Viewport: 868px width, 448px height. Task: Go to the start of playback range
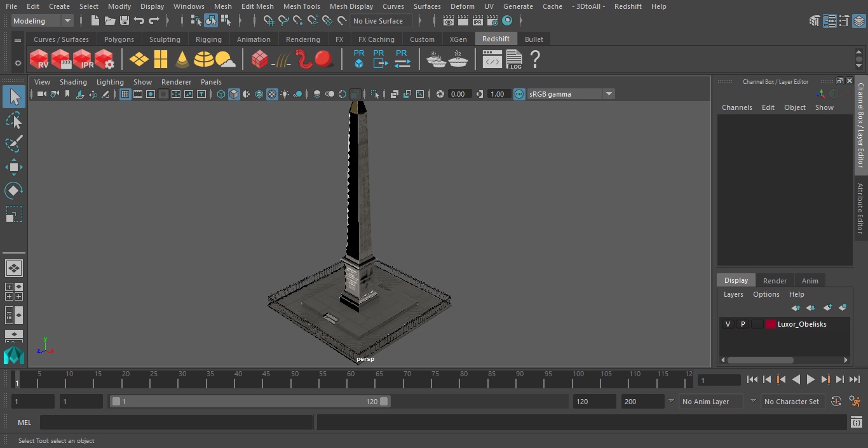click(752, 379)
